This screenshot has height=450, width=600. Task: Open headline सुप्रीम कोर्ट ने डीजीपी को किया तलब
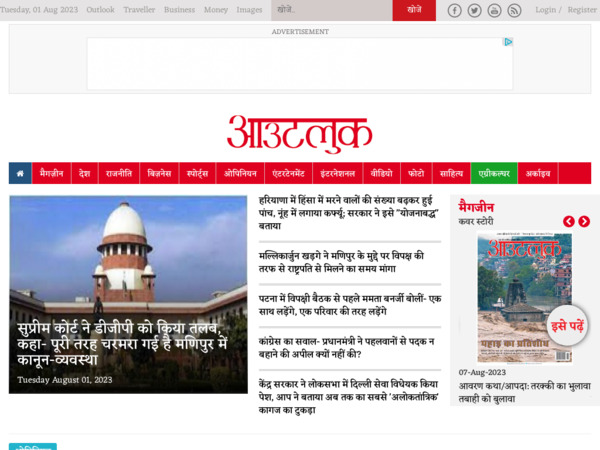[122, 344]
